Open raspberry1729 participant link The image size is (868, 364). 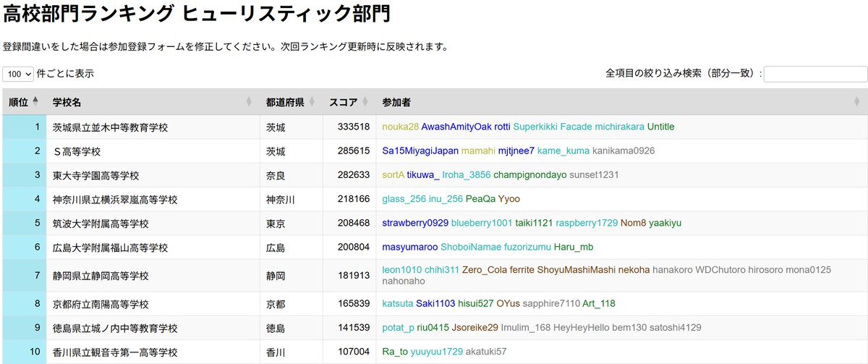pos(587,223)
